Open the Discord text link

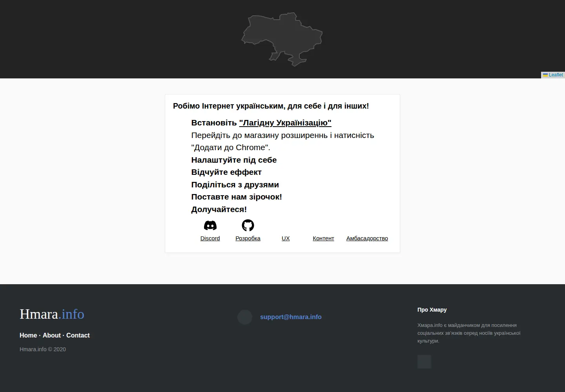point(210,238)
